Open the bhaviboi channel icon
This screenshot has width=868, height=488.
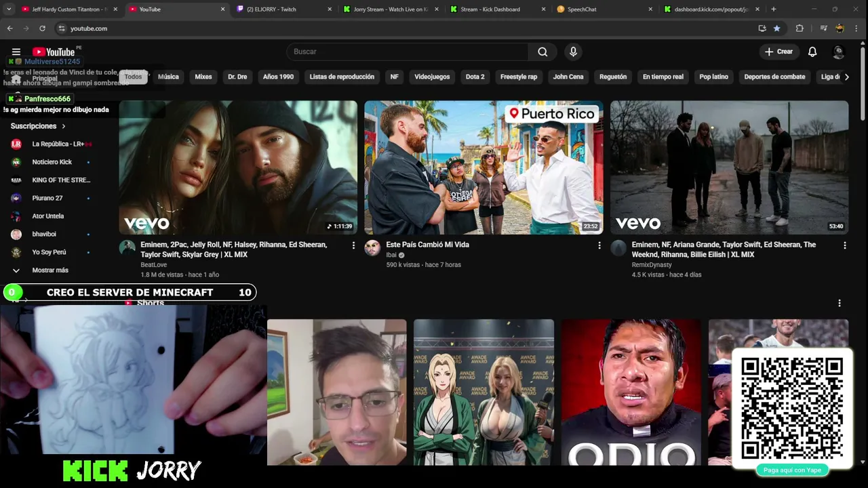pyautogui.click(x=16, y=234)
